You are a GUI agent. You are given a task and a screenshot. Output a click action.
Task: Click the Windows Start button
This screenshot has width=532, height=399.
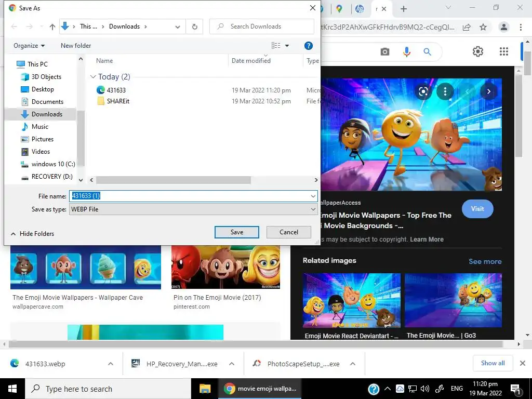12,389
